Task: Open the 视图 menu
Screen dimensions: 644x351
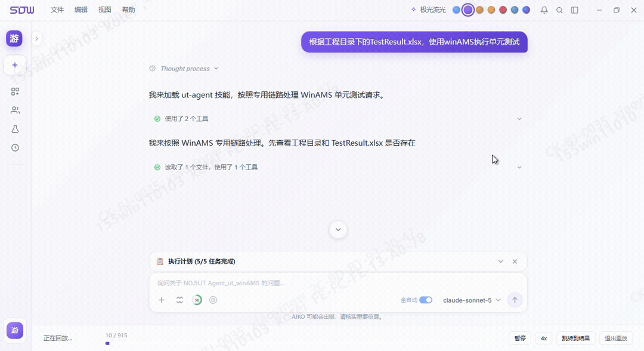Action: (105, 10)
